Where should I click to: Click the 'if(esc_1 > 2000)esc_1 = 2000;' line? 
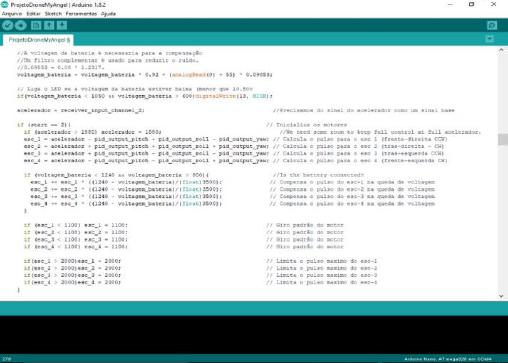[72, 261]
